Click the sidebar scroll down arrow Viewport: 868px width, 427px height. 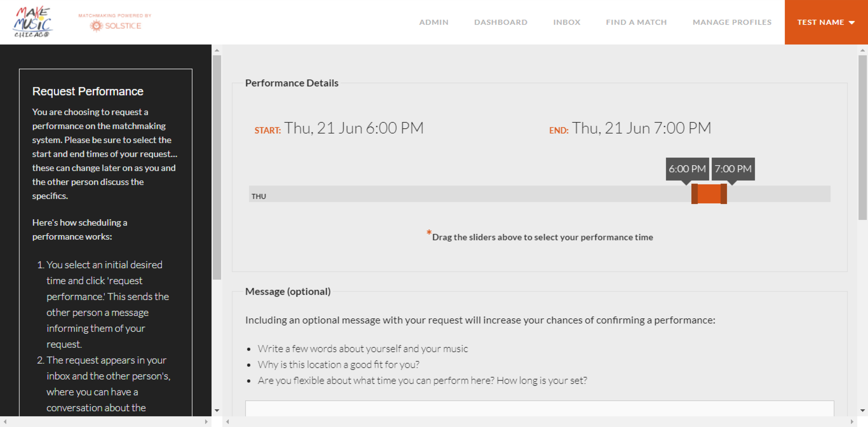pos(217,410)
